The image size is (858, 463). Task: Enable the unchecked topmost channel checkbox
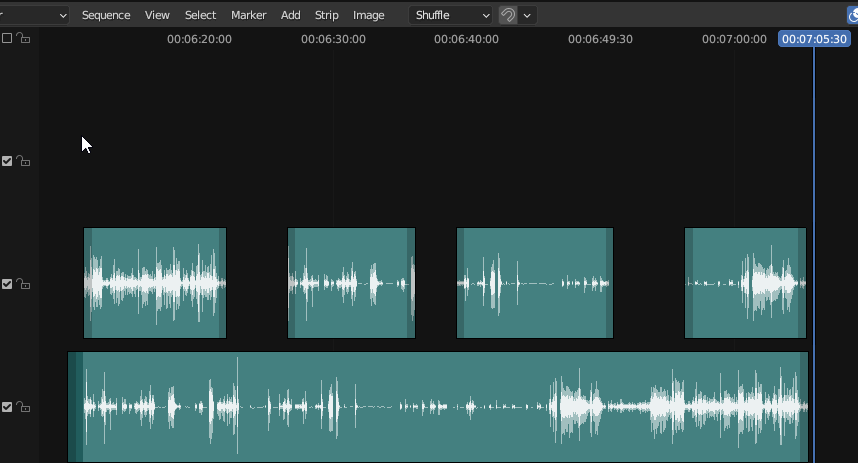pos(8,38)
